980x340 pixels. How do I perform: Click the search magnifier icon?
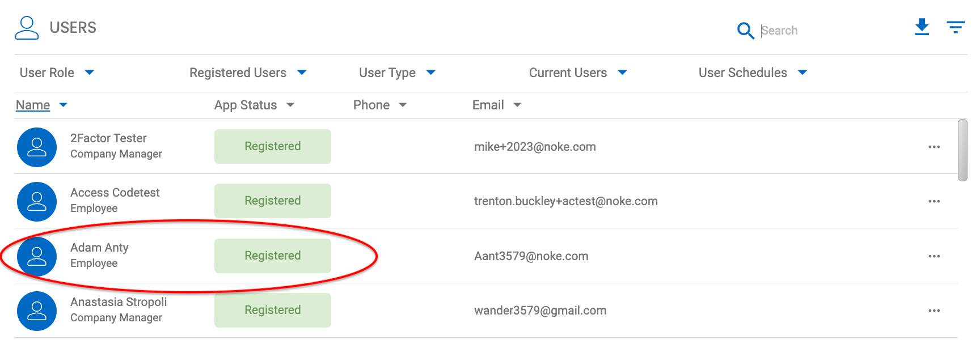coord(745,30)
